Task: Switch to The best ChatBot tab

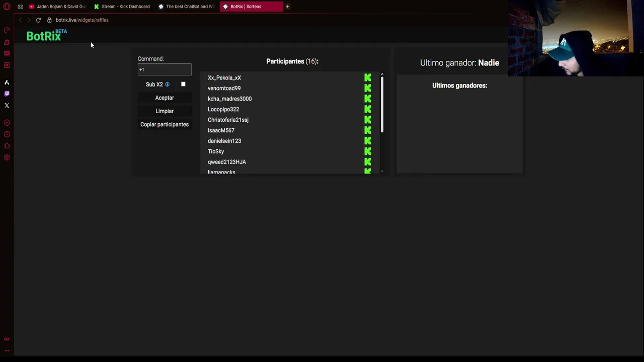Action: coord(186,7)
